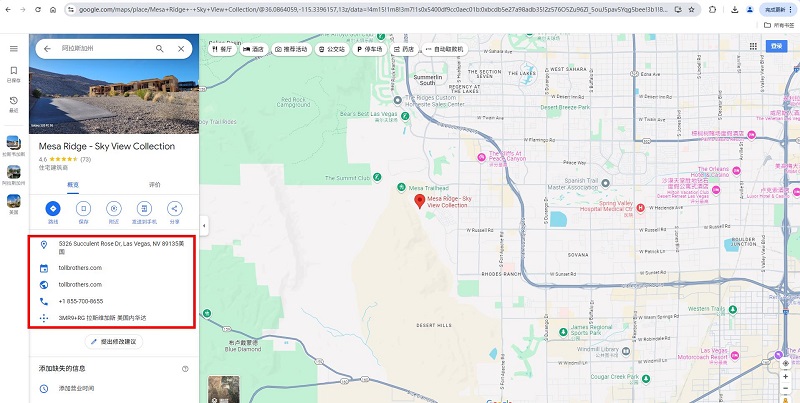Click The Cliffs At Peace Canyon pink marker
800x403 pixels.
pyautogui.click(x=481, y=158)
